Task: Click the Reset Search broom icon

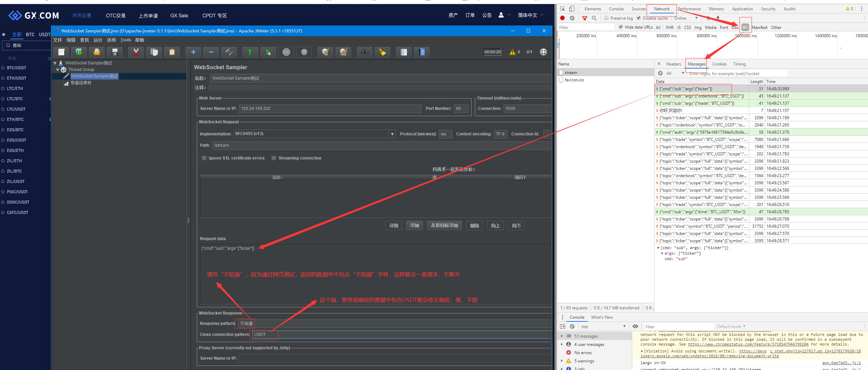Action: pos(383,52)
